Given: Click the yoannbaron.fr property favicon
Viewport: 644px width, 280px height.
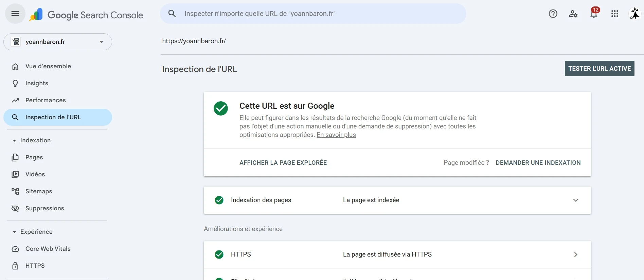Looking at the screenshot, I should point(16,42).
